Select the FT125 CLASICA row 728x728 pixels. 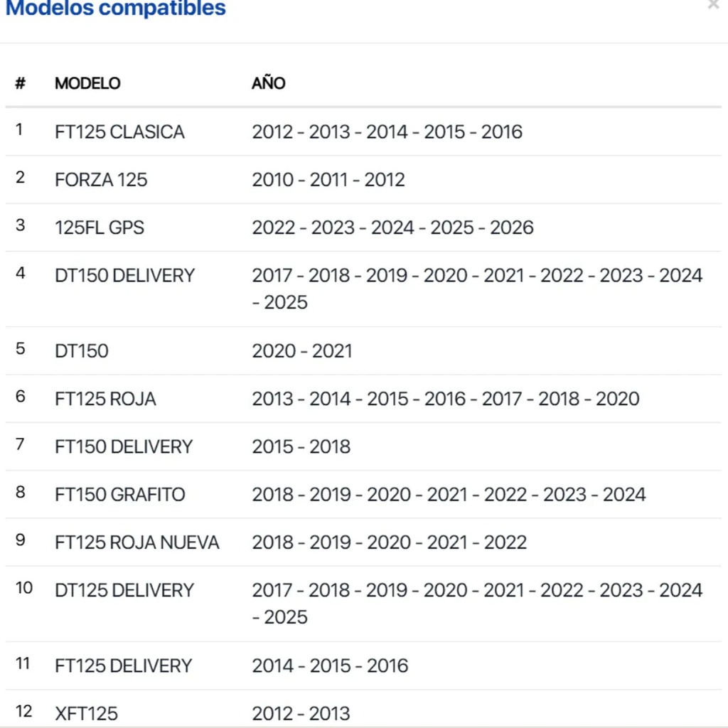point(363,132)
